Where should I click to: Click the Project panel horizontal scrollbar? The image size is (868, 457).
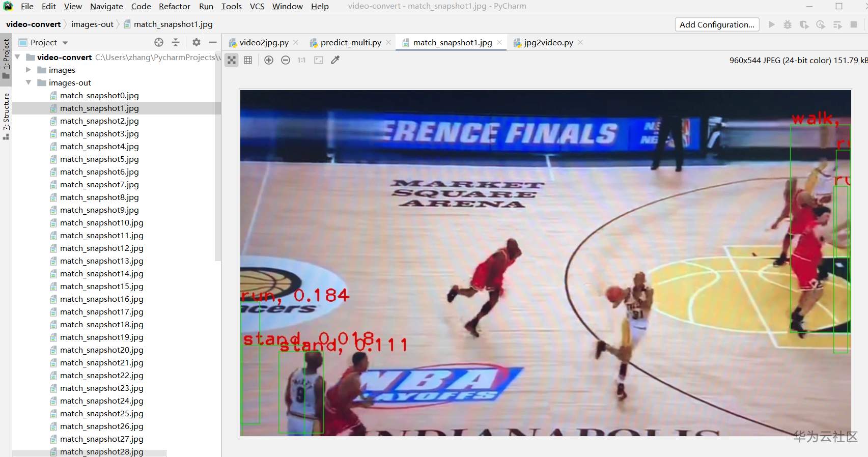pos(89,453)
